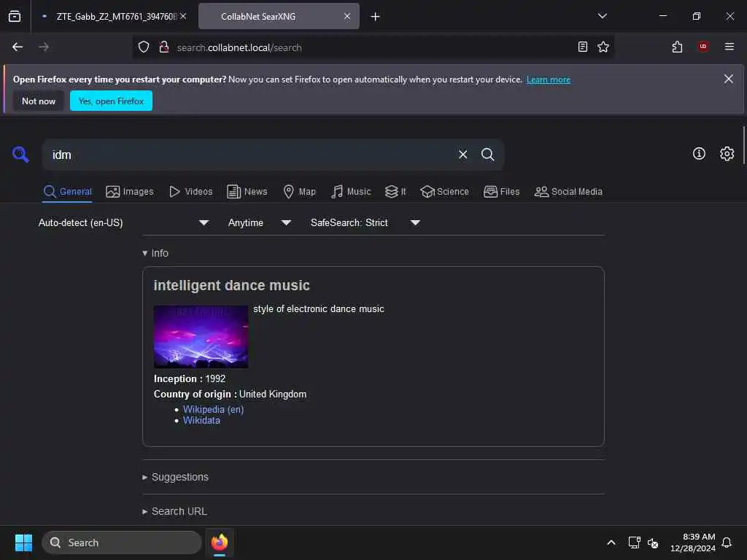Clear the search query with the X icon

click(x=462, y=155)
